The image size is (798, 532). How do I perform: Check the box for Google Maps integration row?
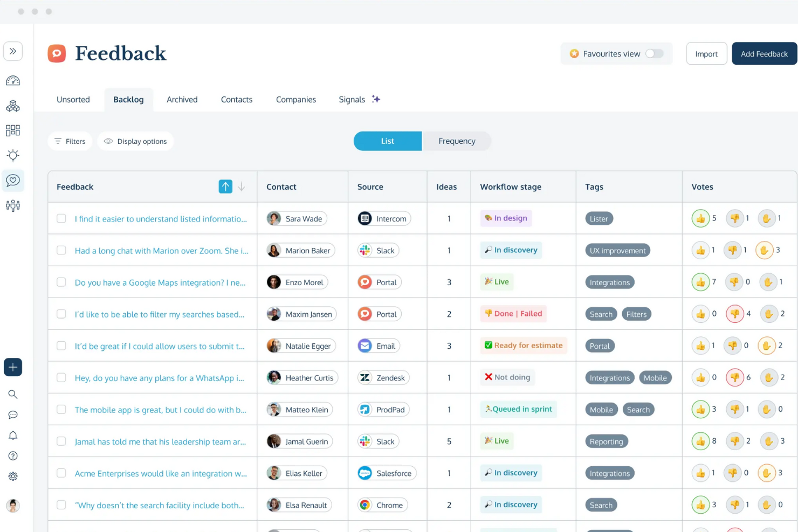61,282
